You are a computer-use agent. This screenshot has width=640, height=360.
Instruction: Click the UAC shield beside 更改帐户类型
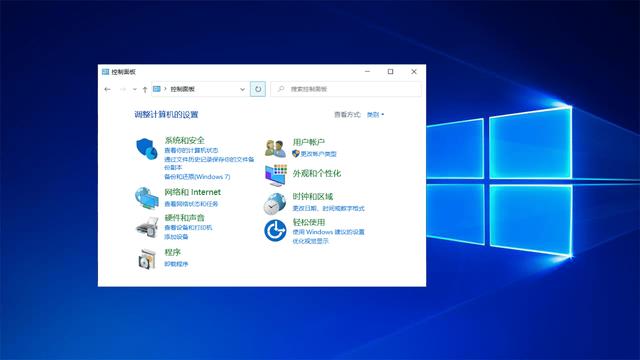tap(296, 153)
